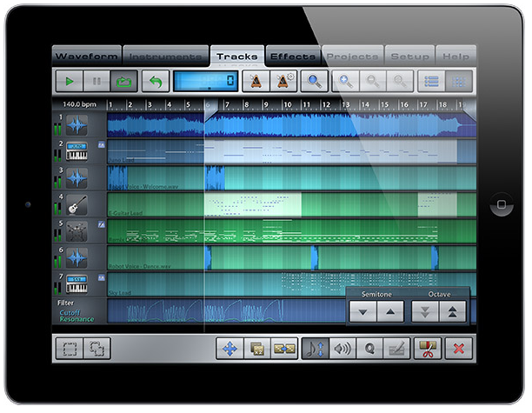Click the 140.0 bpm tempo label
This screenshot has width=532, height=413.
click(x=79, y=104)
